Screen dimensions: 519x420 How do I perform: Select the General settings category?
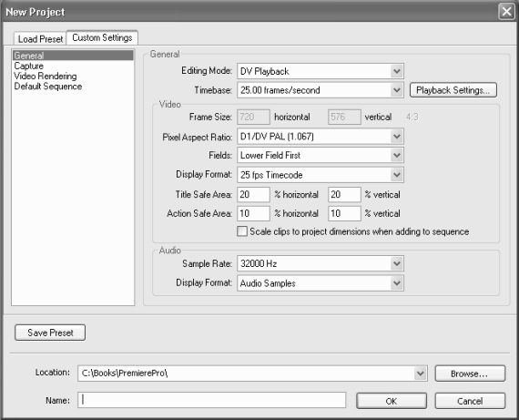coord(73,56)
